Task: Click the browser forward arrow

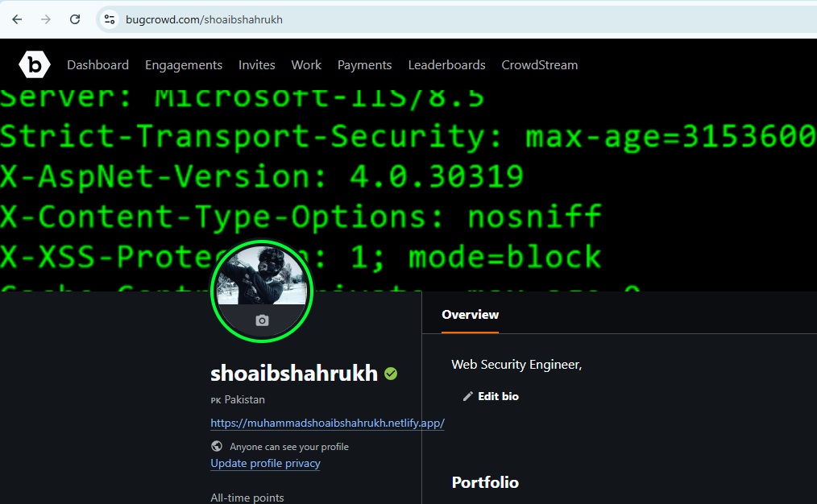Action: point(46,19)
